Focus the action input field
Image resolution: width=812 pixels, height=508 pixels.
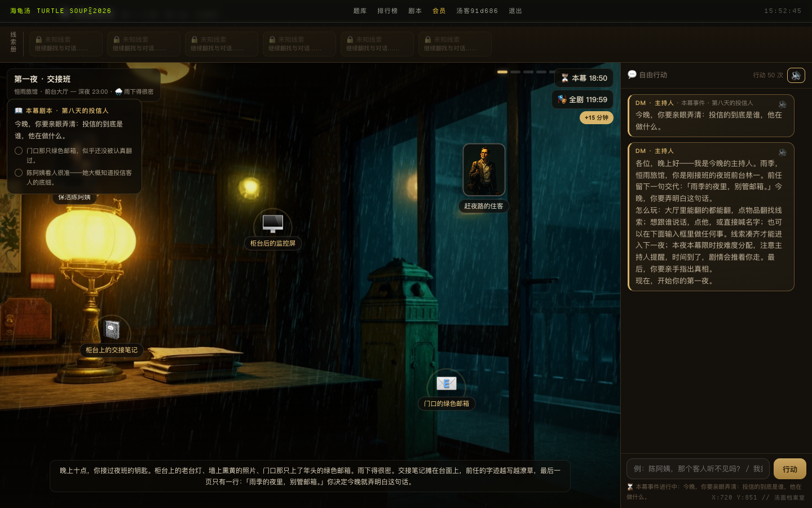698,469
